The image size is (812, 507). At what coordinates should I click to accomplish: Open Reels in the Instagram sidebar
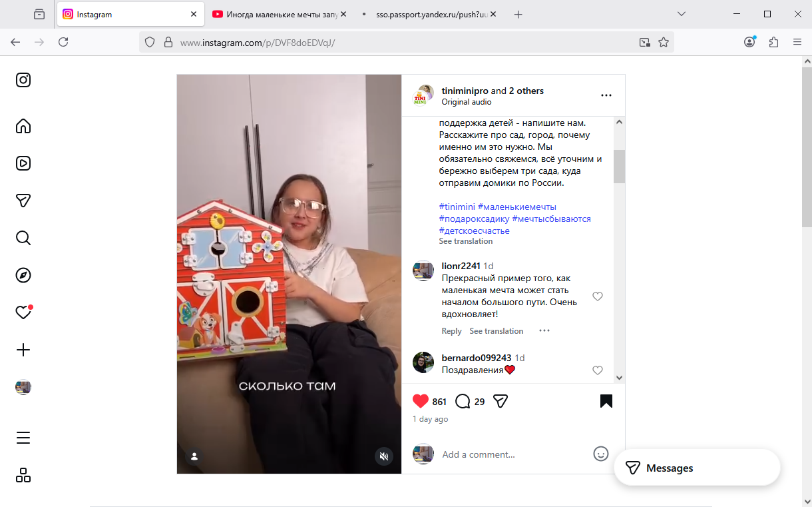pyautogui.click(x=23, y=163)
